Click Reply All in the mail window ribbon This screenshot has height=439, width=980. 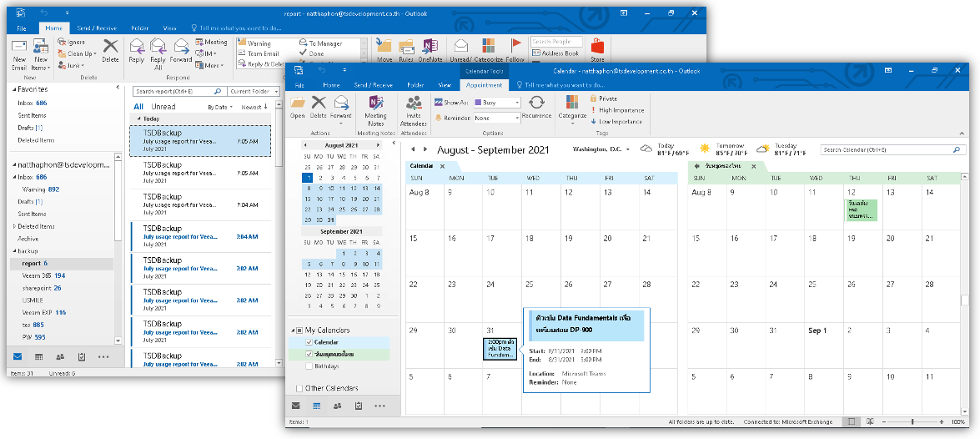coord(158,53)
